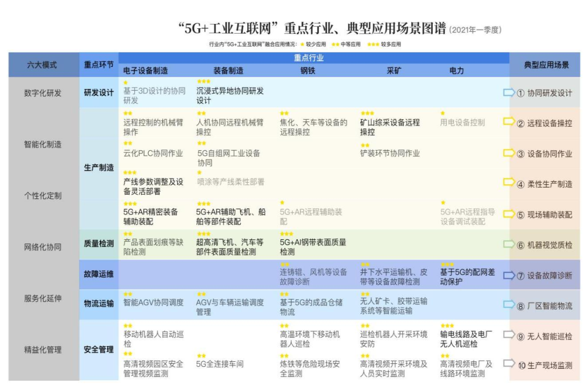The width and height of the screenshot is (588, 390).
Task: Click the arrow beside 无人智能巡检
Action: click(x=509, y=335)
